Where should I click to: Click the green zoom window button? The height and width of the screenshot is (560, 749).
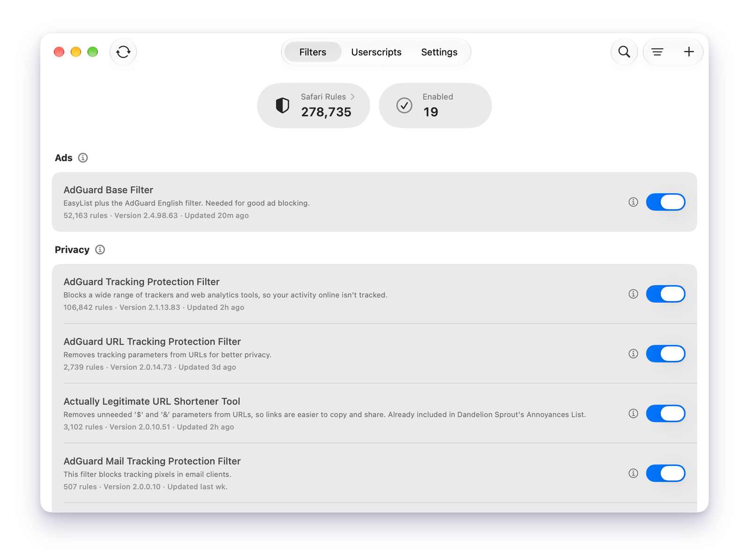point(93,52)
